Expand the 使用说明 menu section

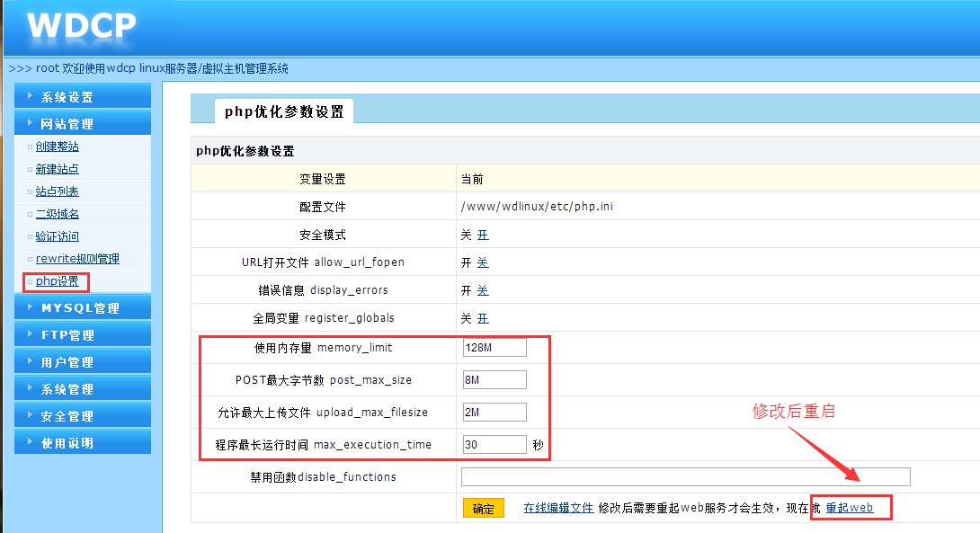[x=83, y=442]
